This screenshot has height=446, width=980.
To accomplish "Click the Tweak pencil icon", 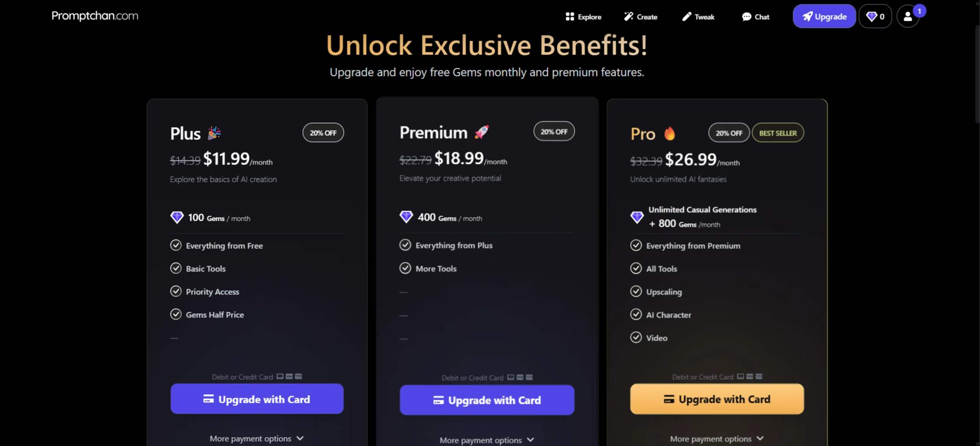I will (687, 16).
